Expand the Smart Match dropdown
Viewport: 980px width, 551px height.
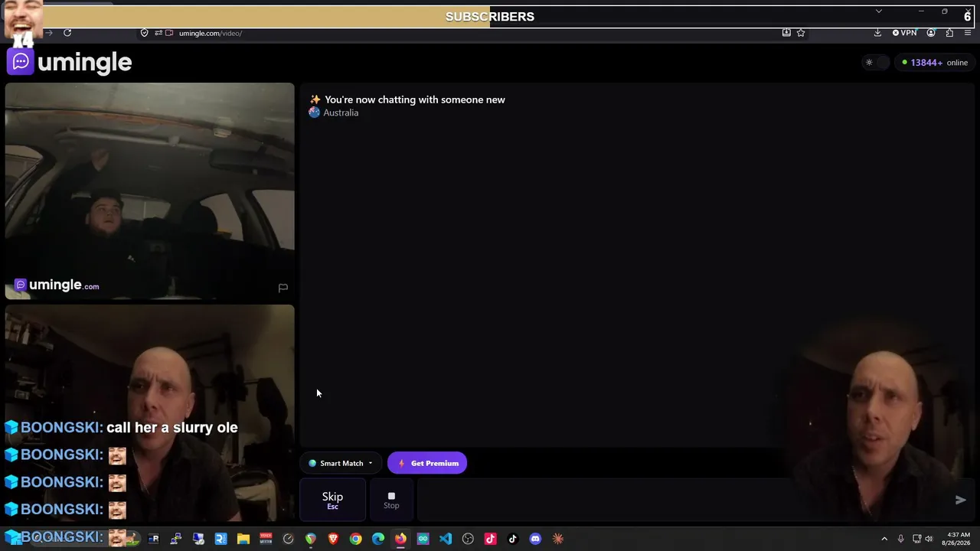(341, 463)
